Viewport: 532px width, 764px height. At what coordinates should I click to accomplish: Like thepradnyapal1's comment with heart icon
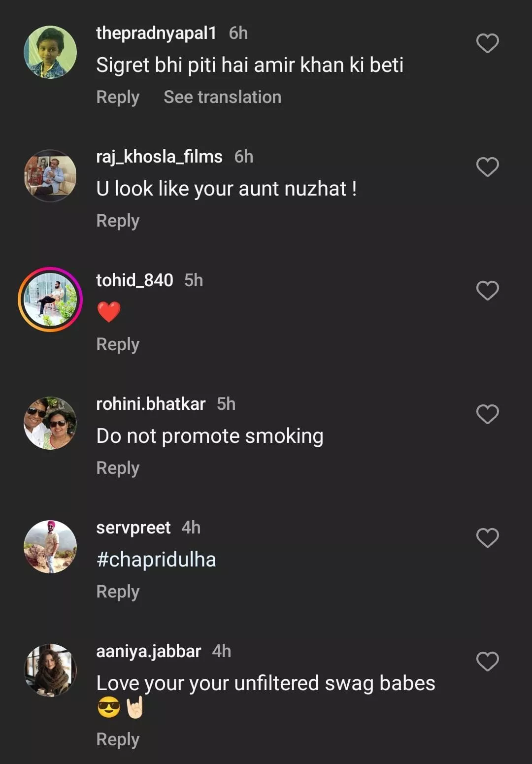tap(487, 43)
